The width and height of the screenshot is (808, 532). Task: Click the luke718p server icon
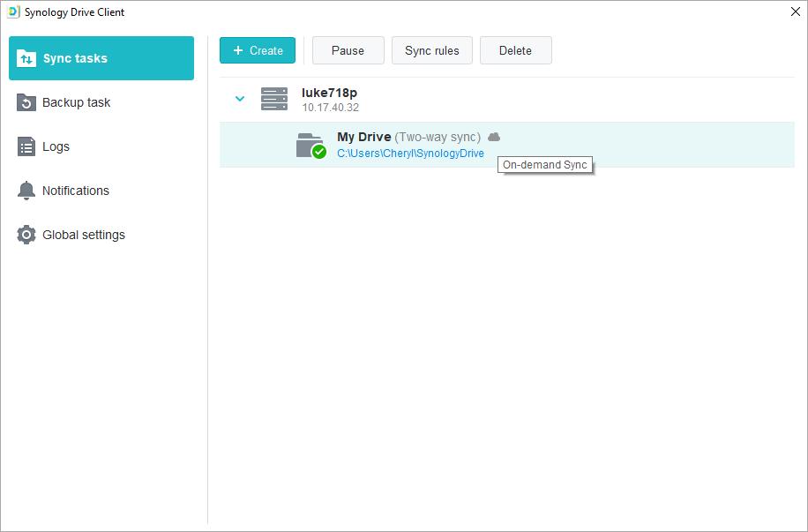coord(274,99)
